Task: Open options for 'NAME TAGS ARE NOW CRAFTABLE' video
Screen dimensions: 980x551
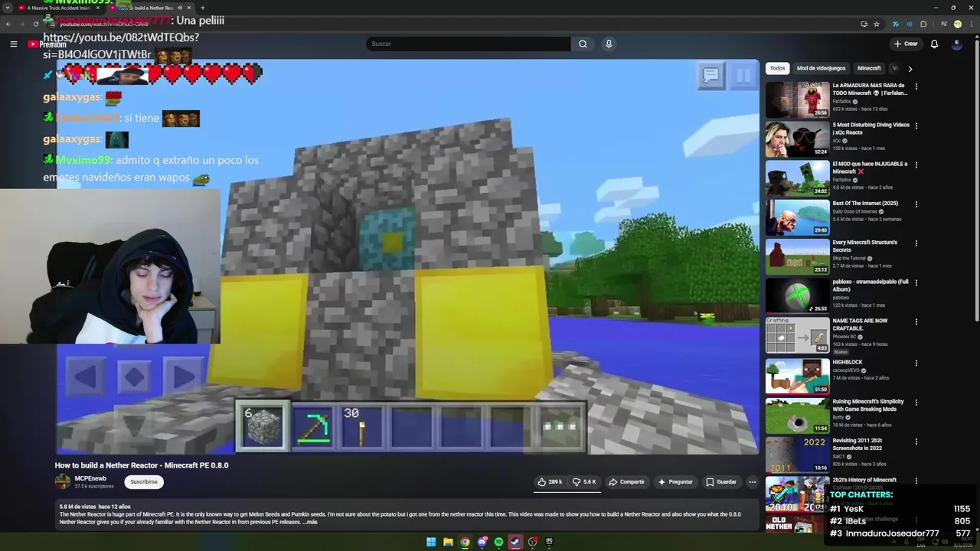Action: 916,322
